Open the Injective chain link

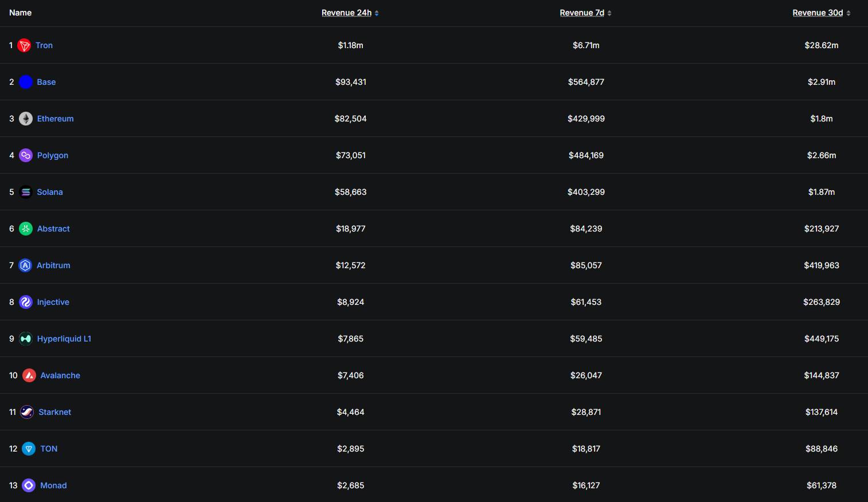[x=53, y=302]
